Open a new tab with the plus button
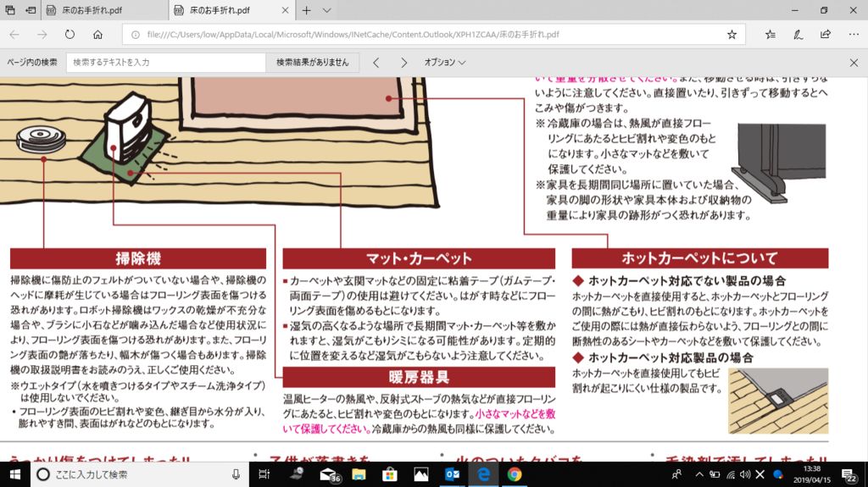 tap(306, 10)
